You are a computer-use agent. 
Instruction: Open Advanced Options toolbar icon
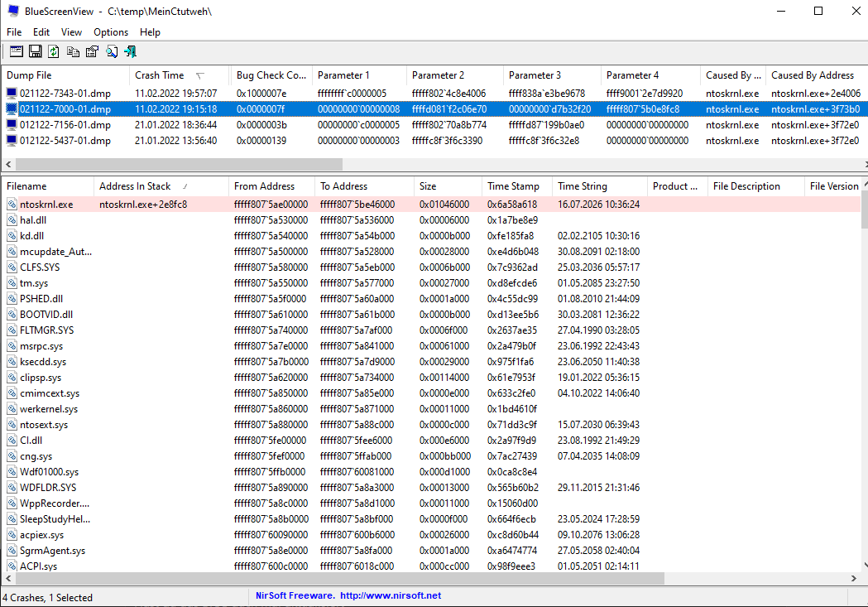point(17,51)
